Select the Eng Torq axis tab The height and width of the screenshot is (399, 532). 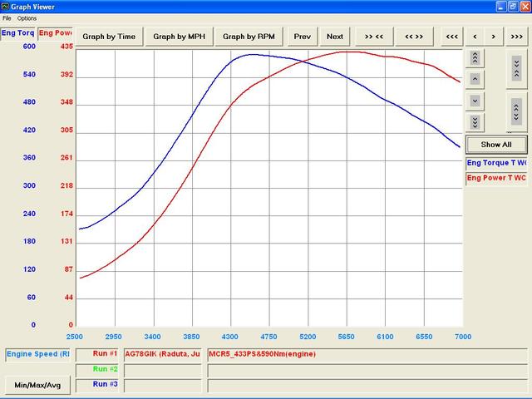click(17, 33)
